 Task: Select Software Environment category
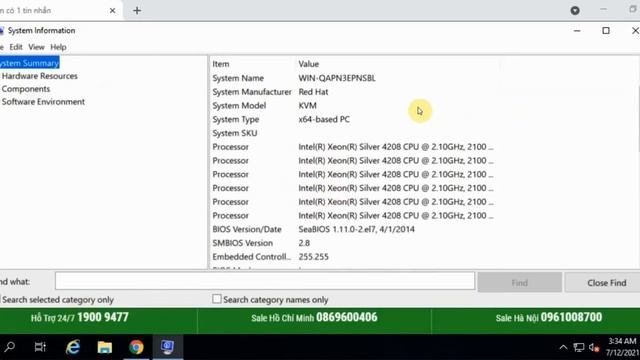click(43, 102)
